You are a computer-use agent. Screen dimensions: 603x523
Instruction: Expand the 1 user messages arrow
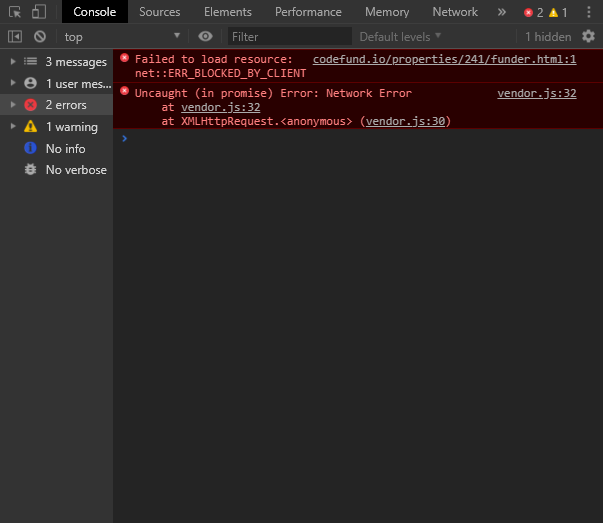click(x=13, y=83)
